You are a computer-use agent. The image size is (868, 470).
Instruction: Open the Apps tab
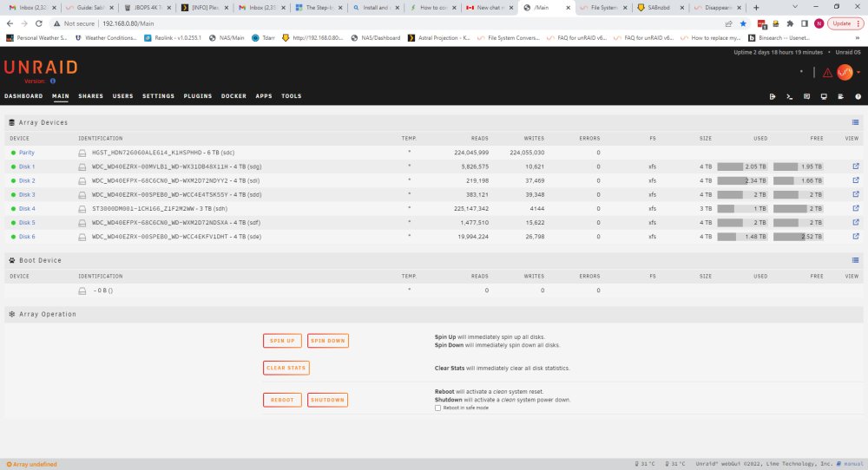click(x=264, y=96)
